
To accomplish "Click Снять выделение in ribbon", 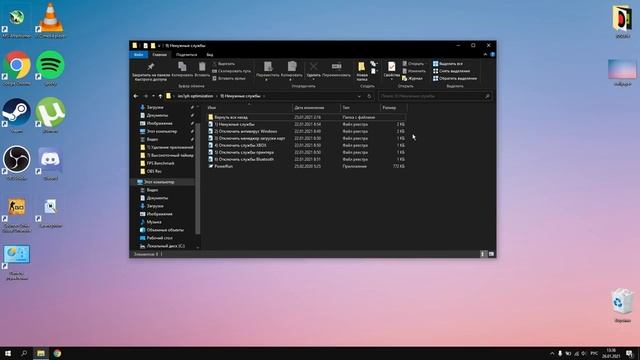I will pyautogui.click(x=451, y=71).
